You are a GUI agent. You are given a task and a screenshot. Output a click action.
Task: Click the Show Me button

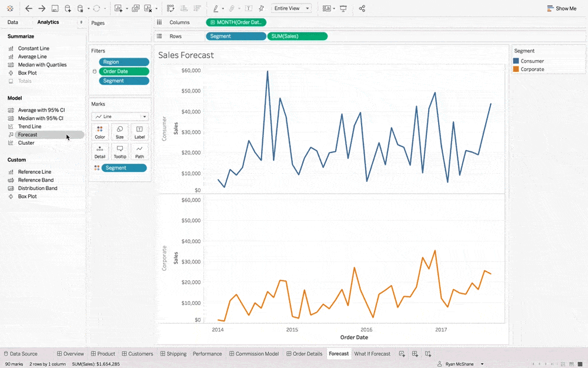pyautogui.click(x=562, y=8)
